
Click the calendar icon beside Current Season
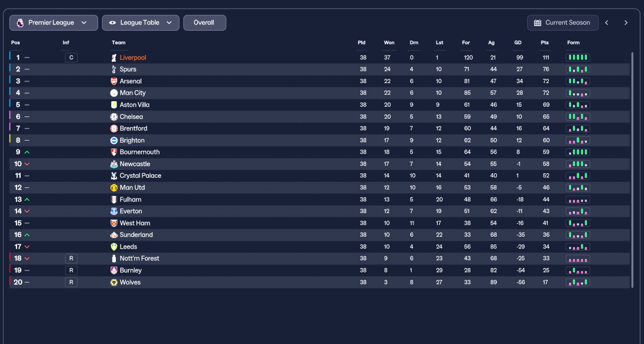[x=537, y=23]
